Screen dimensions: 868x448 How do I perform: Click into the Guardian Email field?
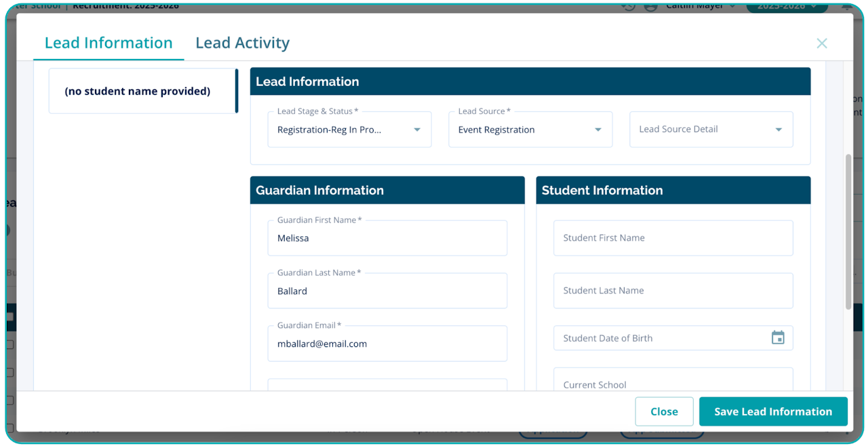387,344
